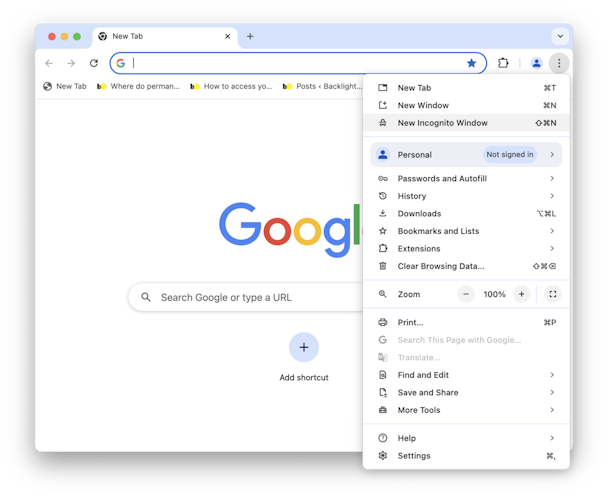Click the bookmark star in the address bar
The height and width of the screenshot is (498, 608).
click(472, 63)
